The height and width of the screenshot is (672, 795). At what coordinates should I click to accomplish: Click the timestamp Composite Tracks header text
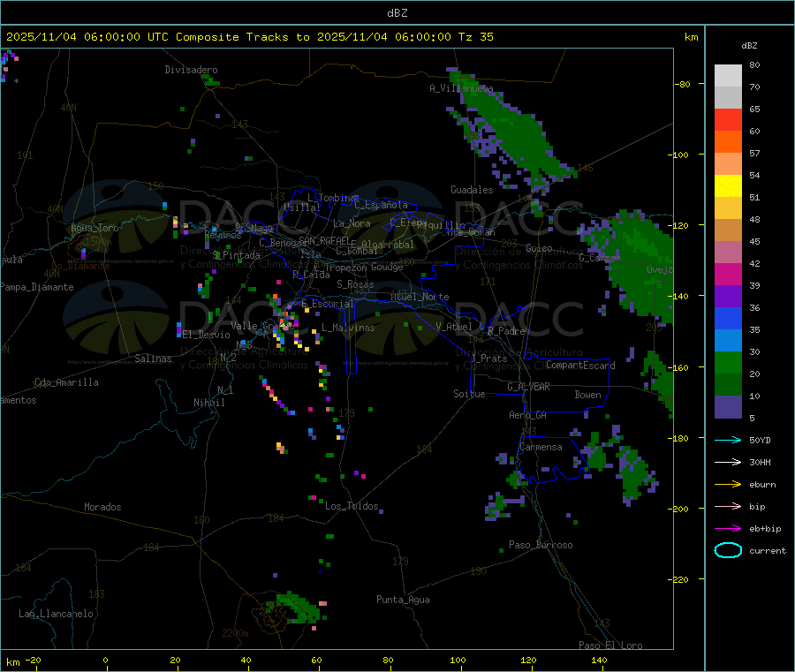(249, 37)
